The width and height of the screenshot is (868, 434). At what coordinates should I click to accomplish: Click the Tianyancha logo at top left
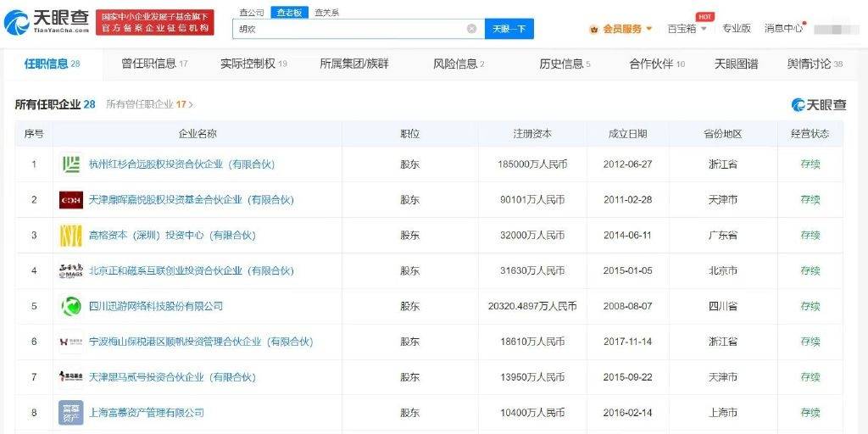pyautogui.click(x=47, y=22)
